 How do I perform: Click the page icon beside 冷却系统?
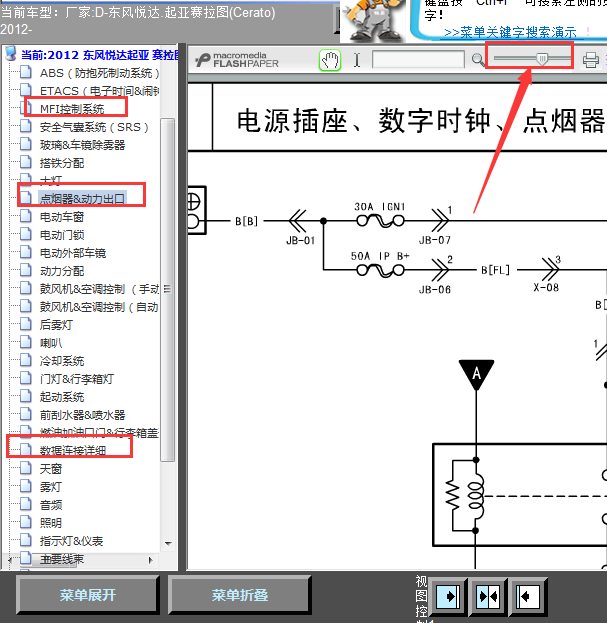tap(26, 360)
